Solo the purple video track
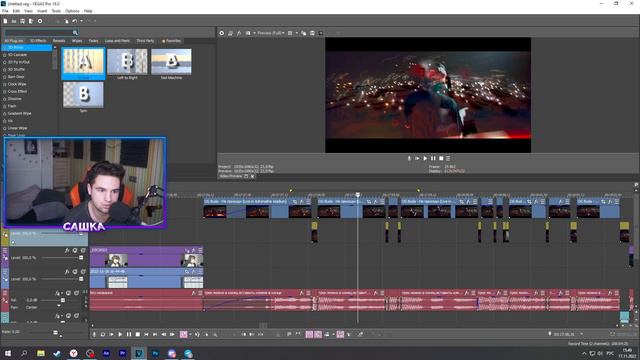This screenshot has width=640, height=360. pyautogui.click(x=83, y=250)
